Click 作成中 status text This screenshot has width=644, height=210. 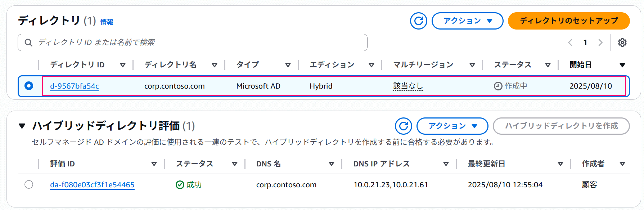pyautogui.click(x=516, y=86)
